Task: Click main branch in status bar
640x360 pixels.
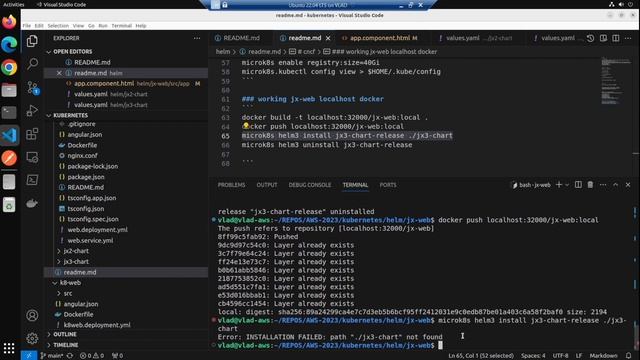Action: coord(51,356)
